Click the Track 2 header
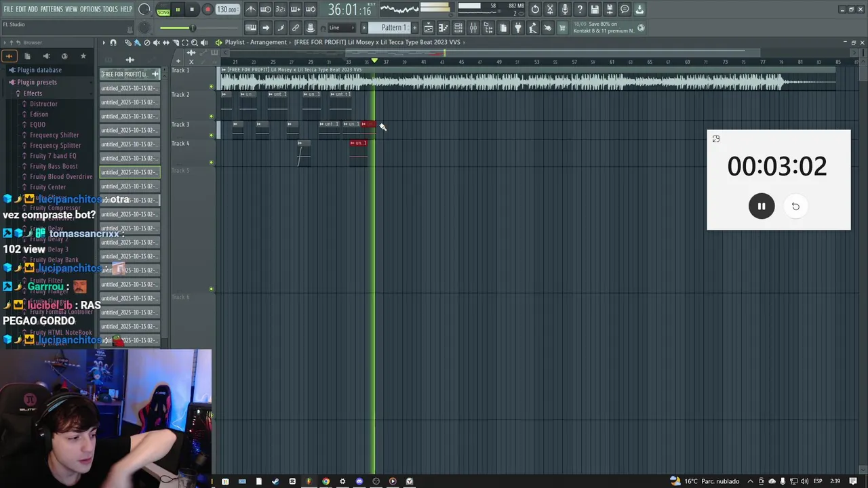 click(192, 105)
